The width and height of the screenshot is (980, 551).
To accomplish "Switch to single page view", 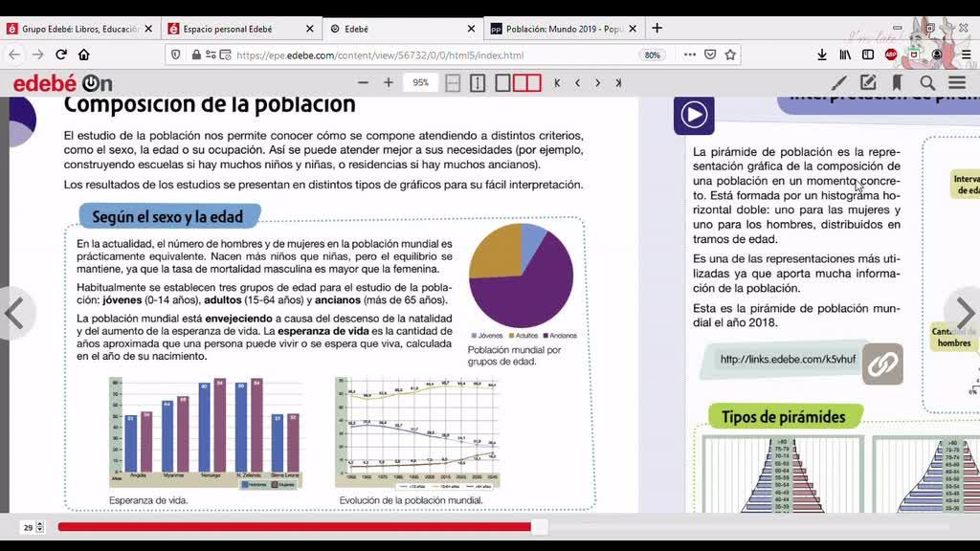I will (502, 83).
